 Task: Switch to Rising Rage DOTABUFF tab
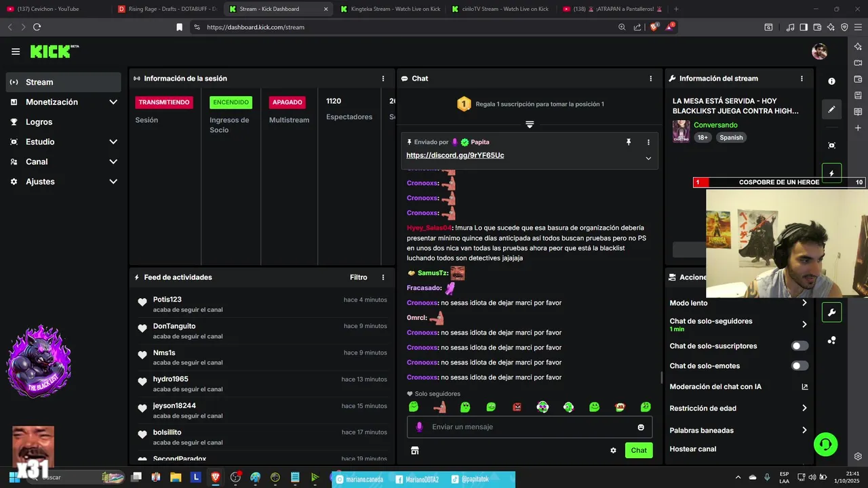coord(166,9)
